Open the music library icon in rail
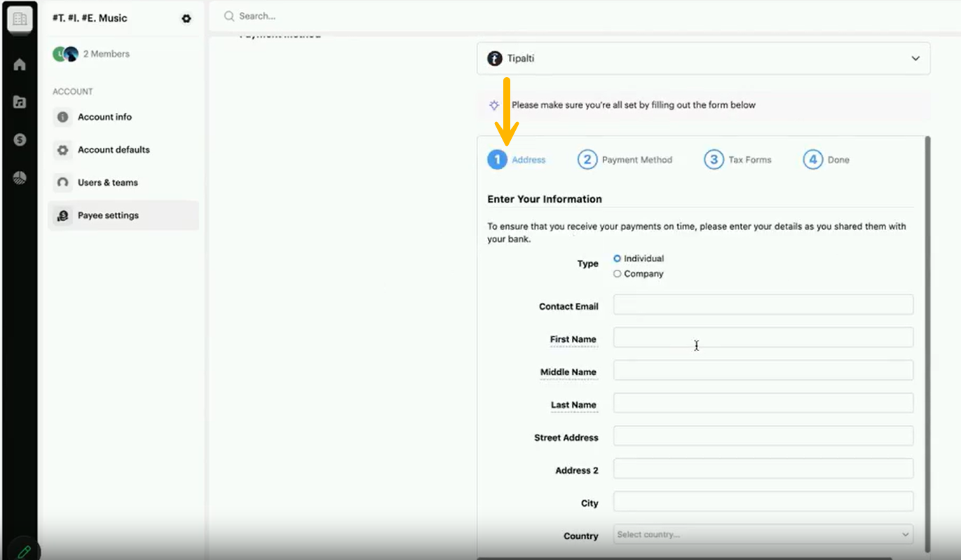The width and height of the screenshot is (961, 560). click(20, 102)
